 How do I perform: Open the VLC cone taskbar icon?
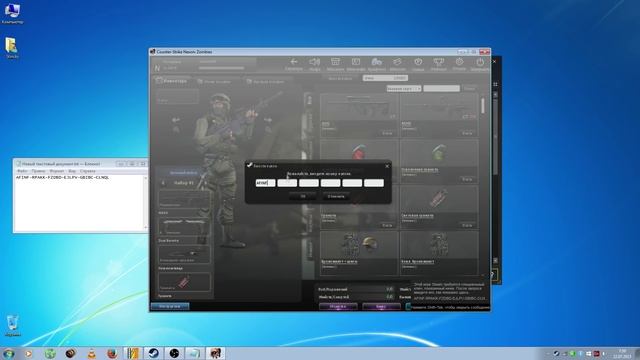coord(91,353)
